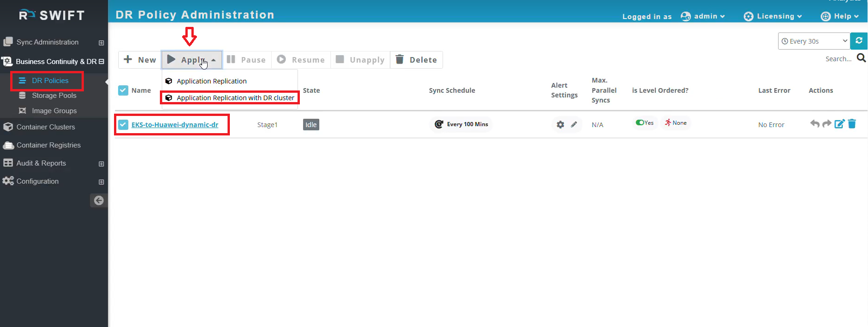Screen dimensions: 868x327
Task: Open the Licensing menu
Action: (773, 16)
